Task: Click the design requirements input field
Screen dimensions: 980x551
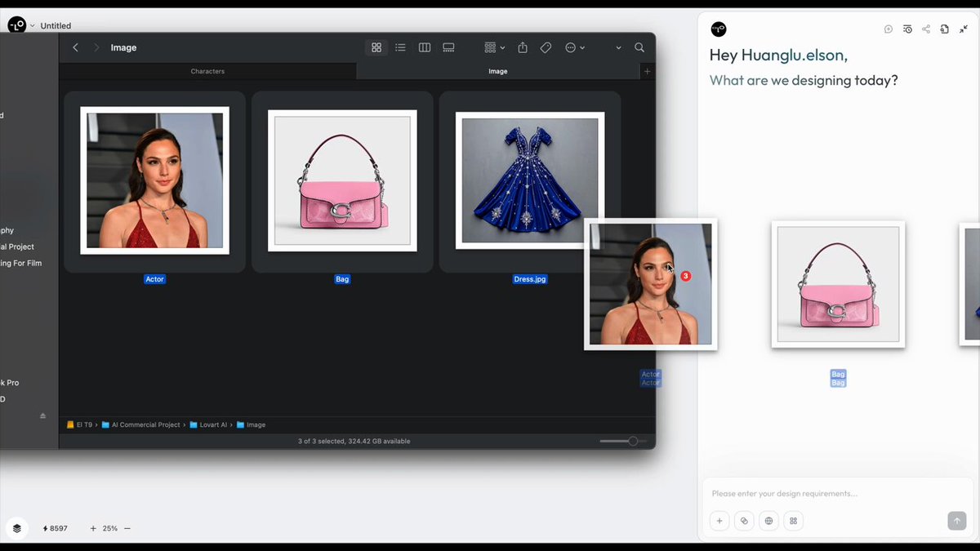Action: coord(837,493)
